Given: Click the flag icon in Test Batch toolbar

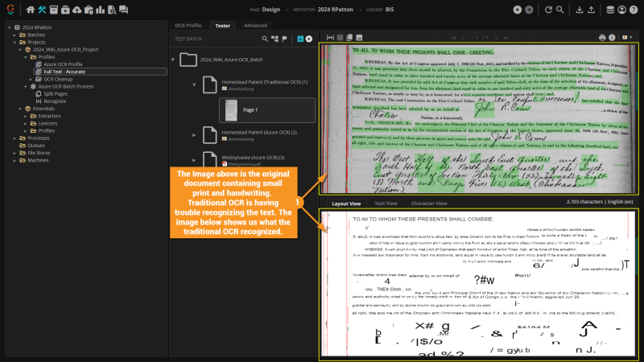Looking at the screenshot, I should 285,39.
